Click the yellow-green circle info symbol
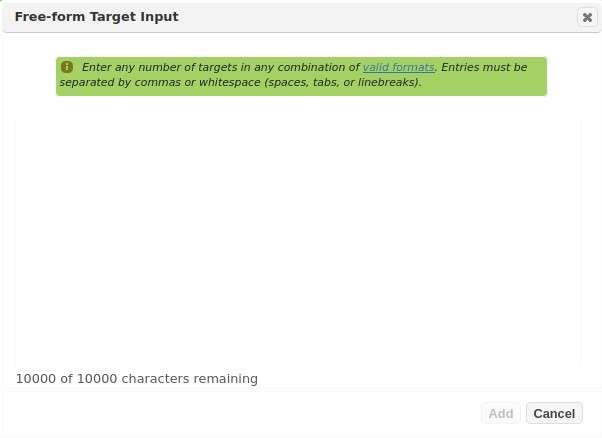 [67, 67]
